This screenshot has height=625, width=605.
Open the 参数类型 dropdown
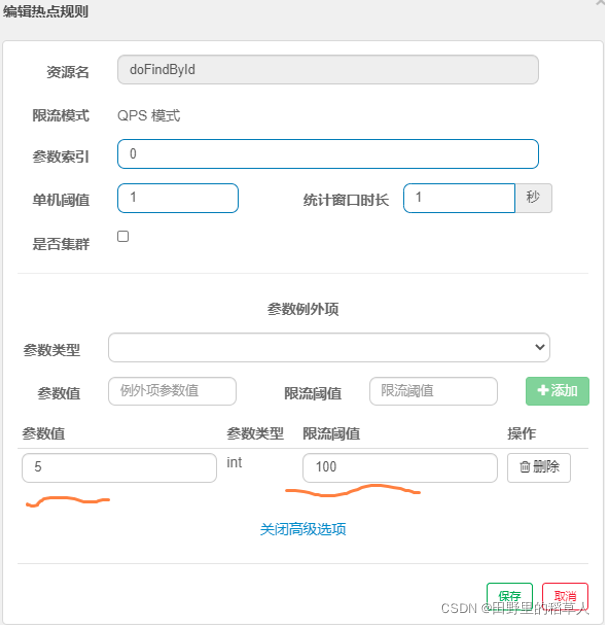(329, 348)
